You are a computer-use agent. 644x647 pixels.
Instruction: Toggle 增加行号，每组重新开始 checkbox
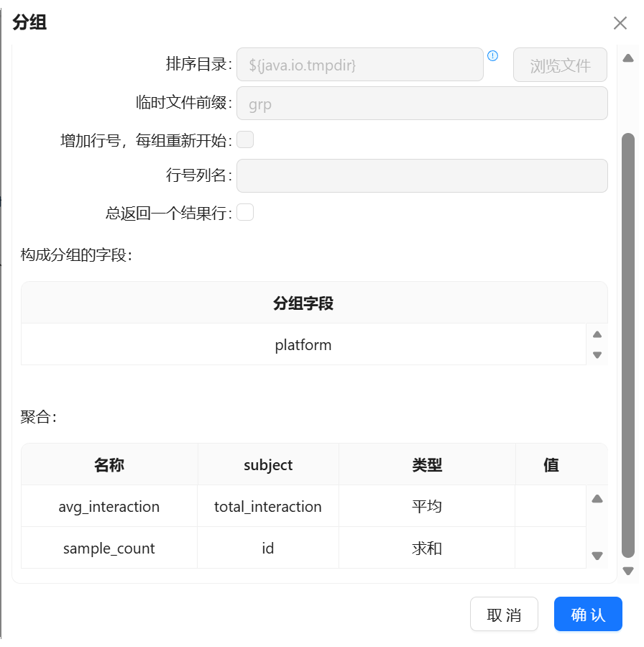point(245,139)
